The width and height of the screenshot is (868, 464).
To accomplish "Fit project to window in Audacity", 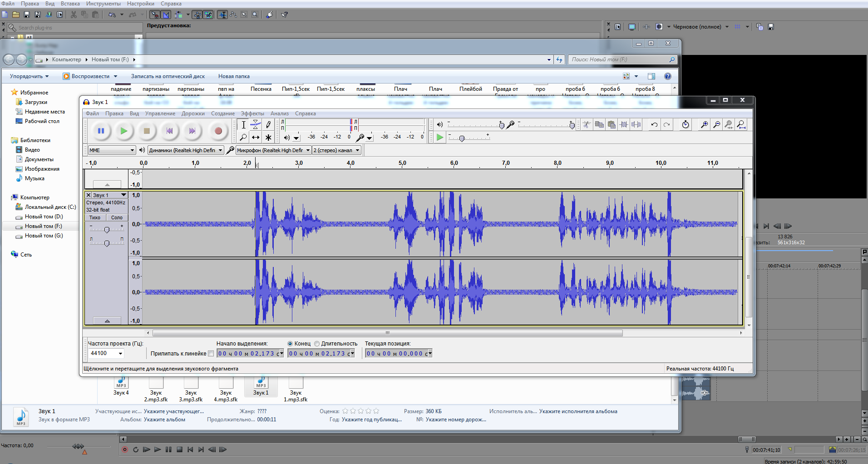I will (741, 124).
